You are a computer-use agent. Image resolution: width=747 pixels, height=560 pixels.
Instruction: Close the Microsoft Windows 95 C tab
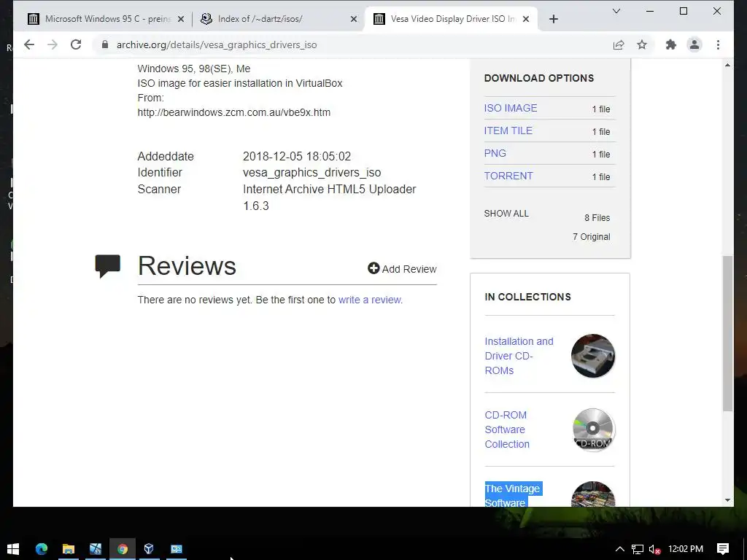(x=181, y=19)
